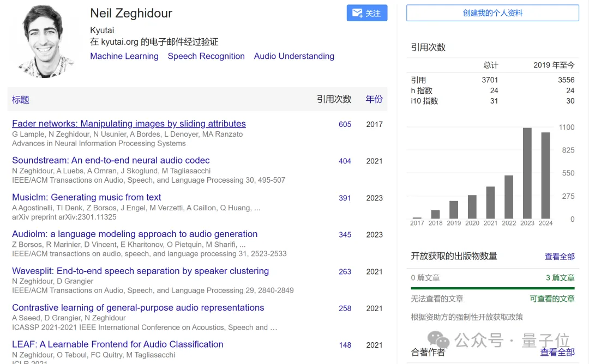Sort publications by 年份 column header
This screenshot has width=589, height=364.
(x=374, y=99)
